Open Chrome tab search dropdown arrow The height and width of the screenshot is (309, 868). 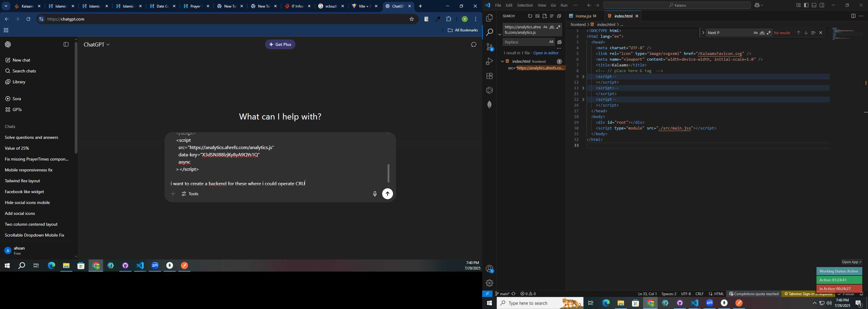click(x=6, y=6)
